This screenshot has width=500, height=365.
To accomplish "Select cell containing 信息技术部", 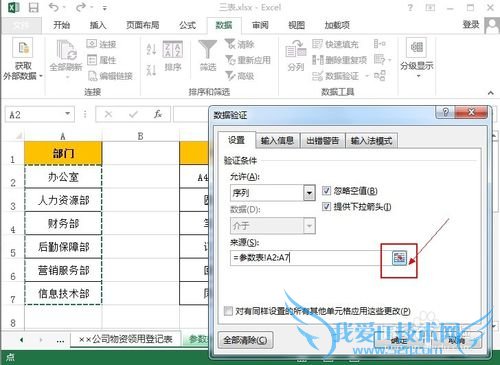I will click(63, 293).
